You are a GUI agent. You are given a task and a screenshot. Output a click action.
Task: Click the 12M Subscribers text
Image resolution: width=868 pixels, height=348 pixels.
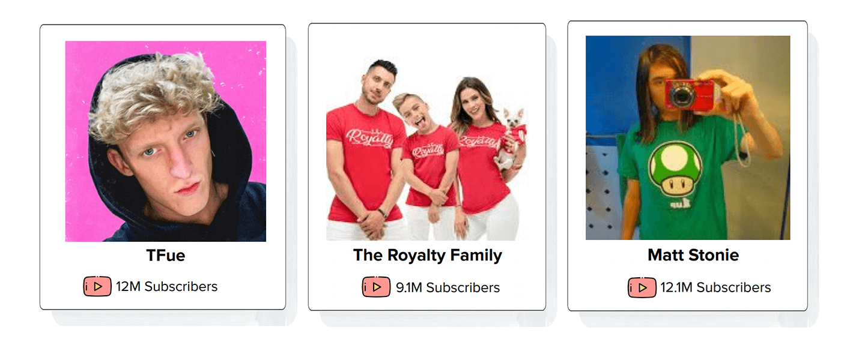click(167, 286)
